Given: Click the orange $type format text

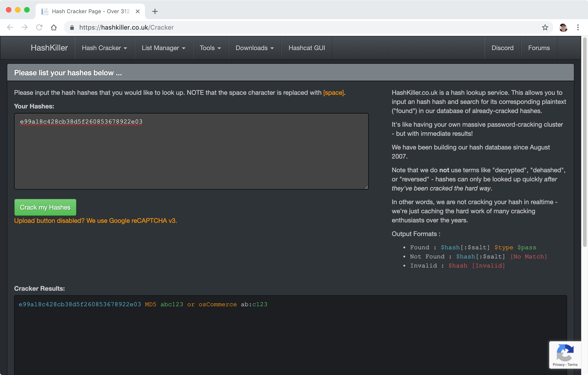Looking at the screenshot, I should (x=504, y=247).
